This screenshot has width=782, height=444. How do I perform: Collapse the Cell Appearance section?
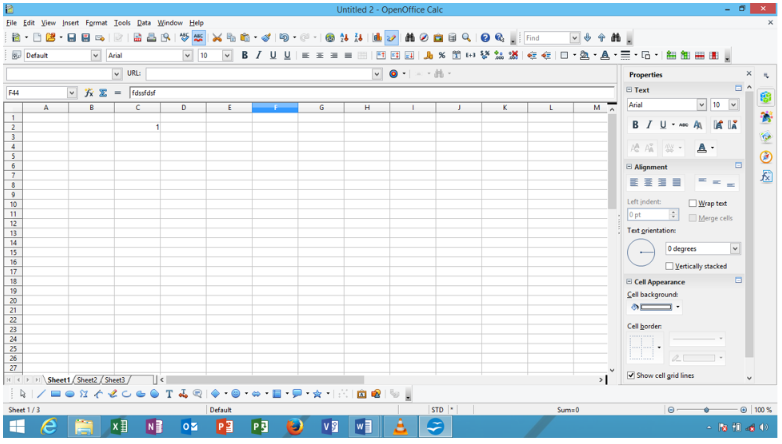click(x=629, y=282)
